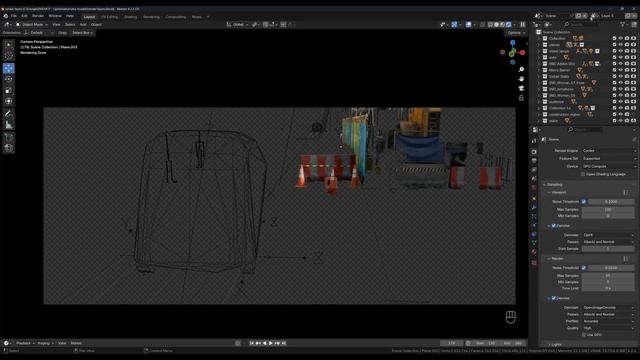Open Quality dropdown showing High

tap(609, 328)
